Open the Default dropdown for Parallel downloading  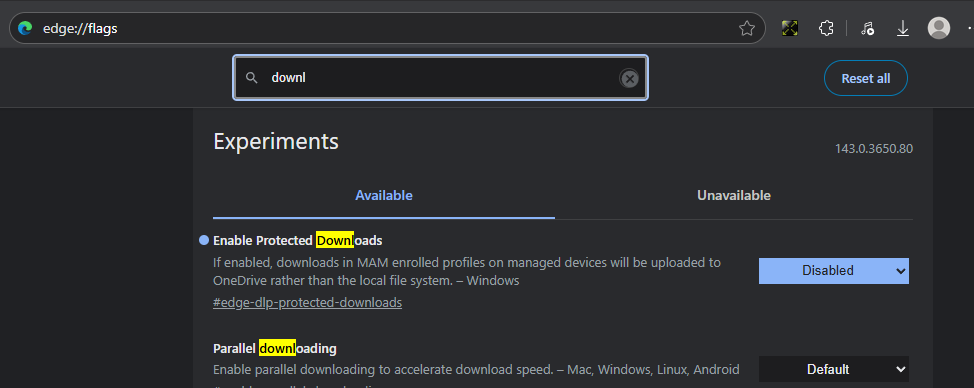coord(834,369)
